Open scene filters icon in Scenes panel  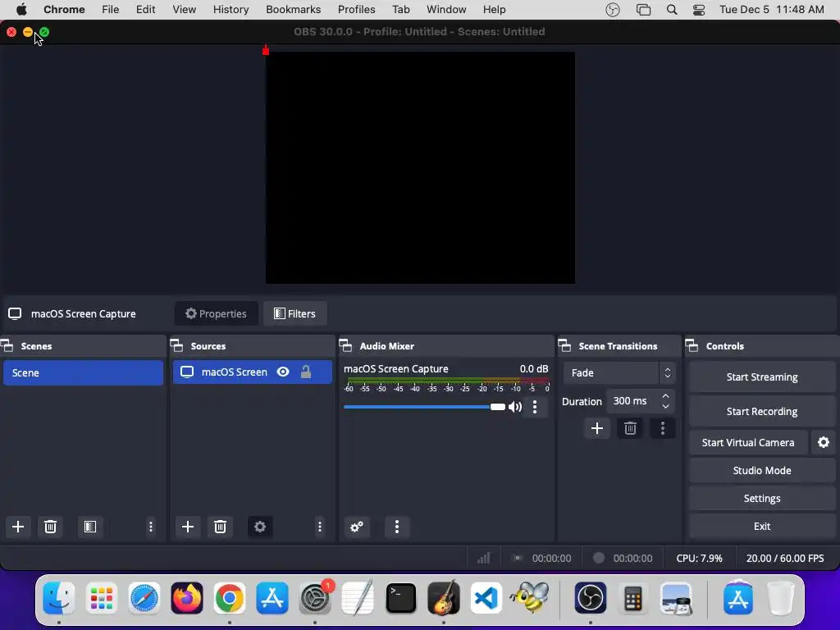point(90,527)
